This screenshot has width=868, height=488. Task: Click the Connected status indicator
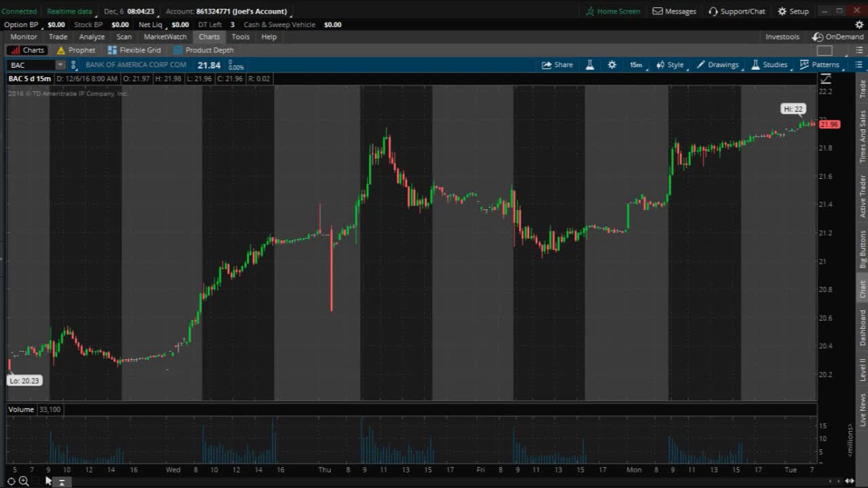[x=19, y=11]
